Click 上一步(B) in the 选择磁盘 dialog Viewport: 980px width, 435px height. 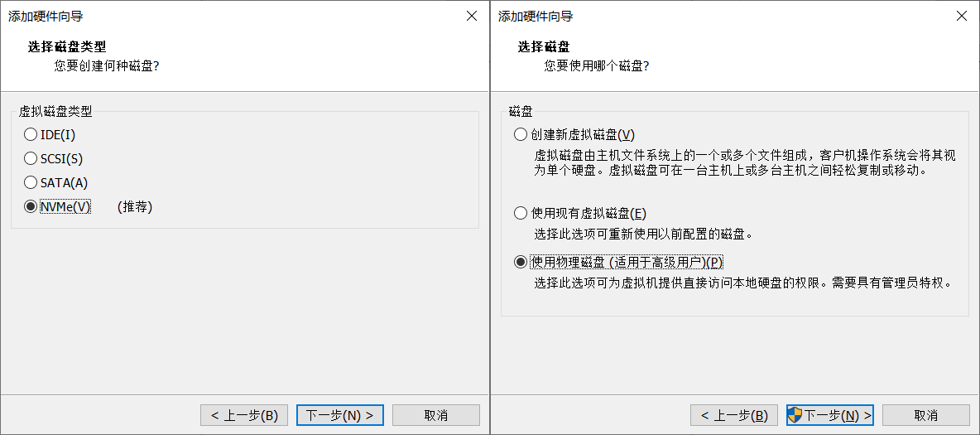(x=734, y=415)
